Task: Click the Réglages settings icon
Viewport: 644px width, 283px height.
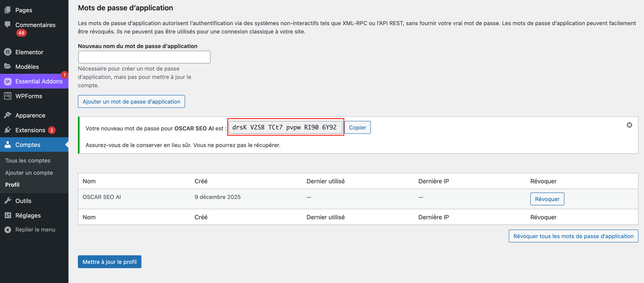Action: coord(8,215)
